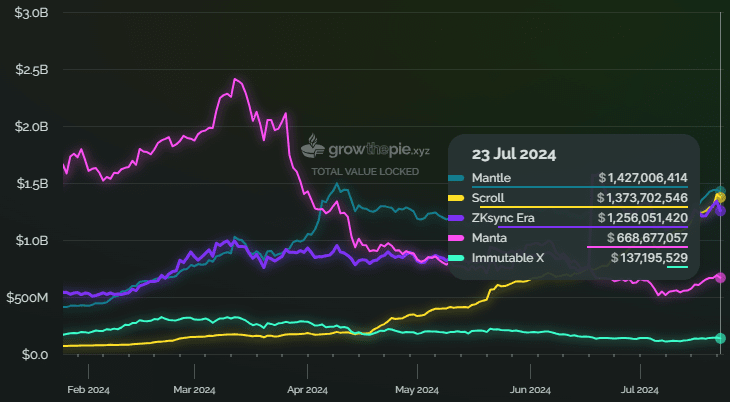Click the ZKsync Era purple legend marker
The width and height of the screenshot is (730, 402).
(x=456, y=218)
